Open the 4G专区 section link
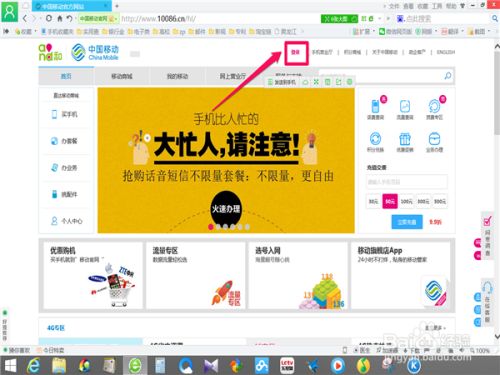The width and height of the screenshot is (500, 375). click(56, 328)
